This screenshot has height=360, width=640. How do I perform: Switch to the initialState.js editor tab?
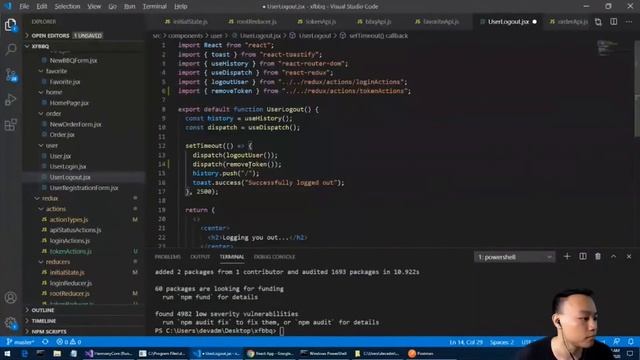pyautogui.click(x=187, y=22)
